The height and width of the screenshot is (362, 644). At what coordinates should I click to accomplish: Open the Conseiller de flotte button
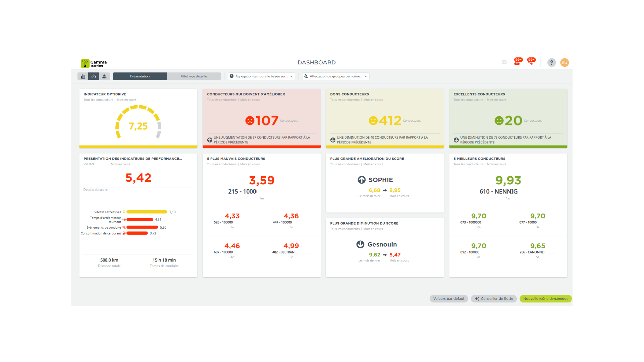point(494,299)
